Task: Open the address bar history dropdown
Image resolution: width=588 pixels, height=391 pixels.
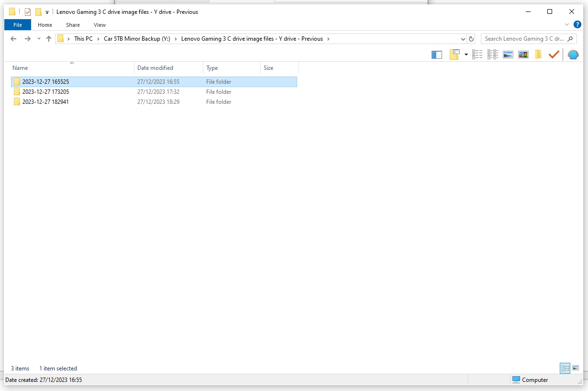Action: tap(463, 39)
